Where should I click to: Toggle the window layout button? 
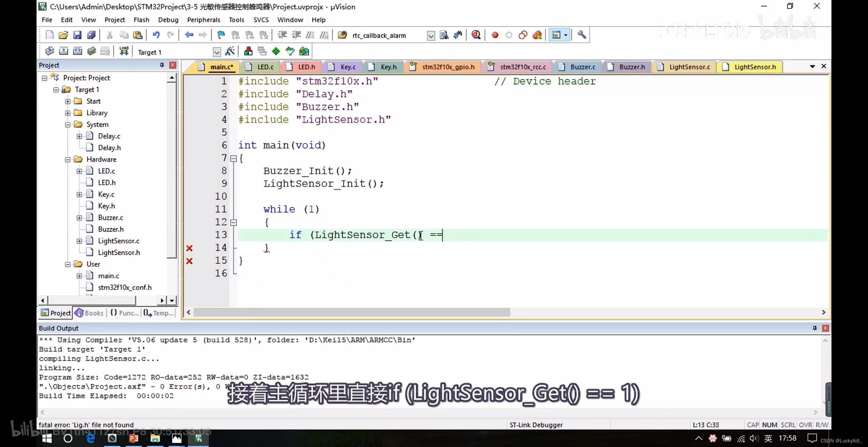coord(556,35)
